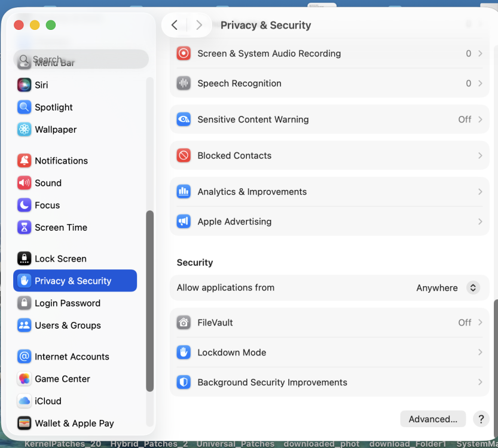
Task: Open help with the question mark button
Action: (481, 419)
